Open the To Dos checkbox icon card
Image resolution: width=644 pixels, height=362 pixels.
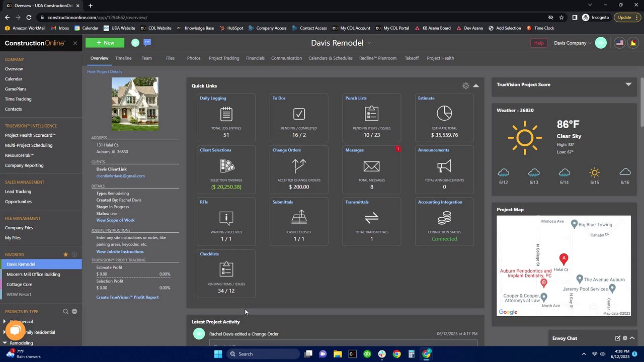click(x=299, y=114)
